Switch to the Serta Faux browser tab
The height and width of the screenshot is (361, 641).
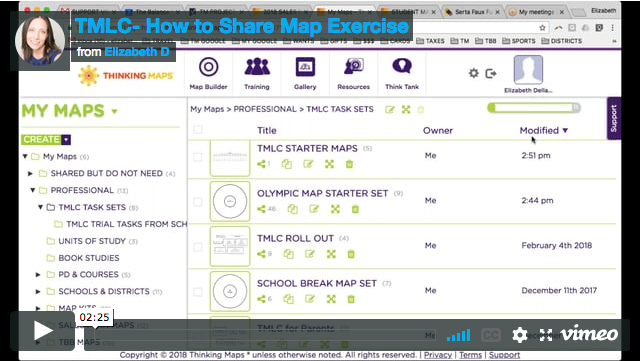point(472,12)
